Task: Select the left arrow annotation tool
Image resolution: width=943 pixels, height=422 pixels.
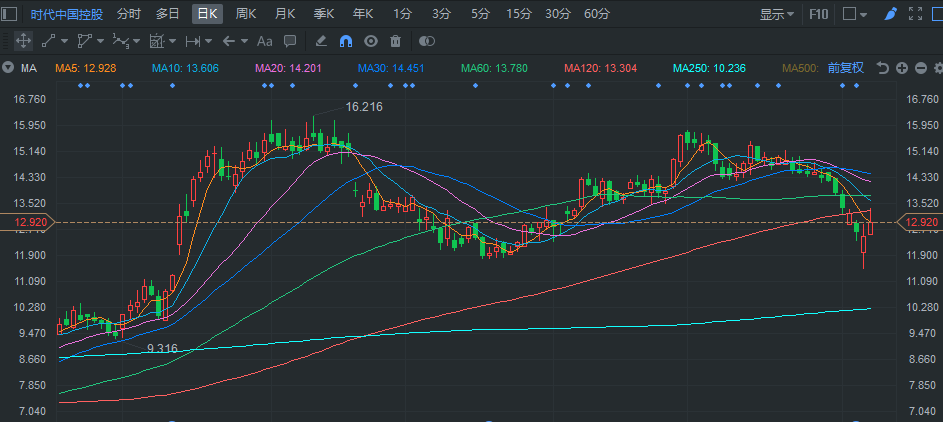Action: (x=229, y=41)
